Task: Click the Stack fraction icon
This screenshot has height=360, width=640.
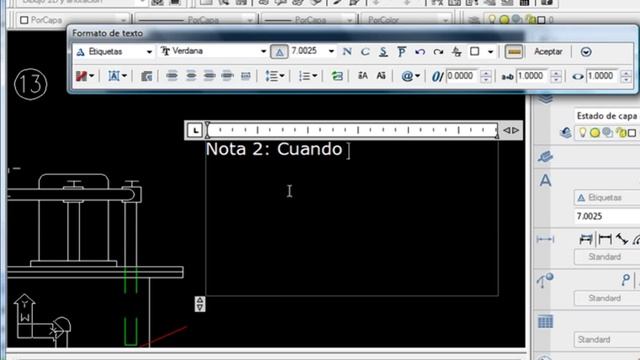Action: point(457,52)
